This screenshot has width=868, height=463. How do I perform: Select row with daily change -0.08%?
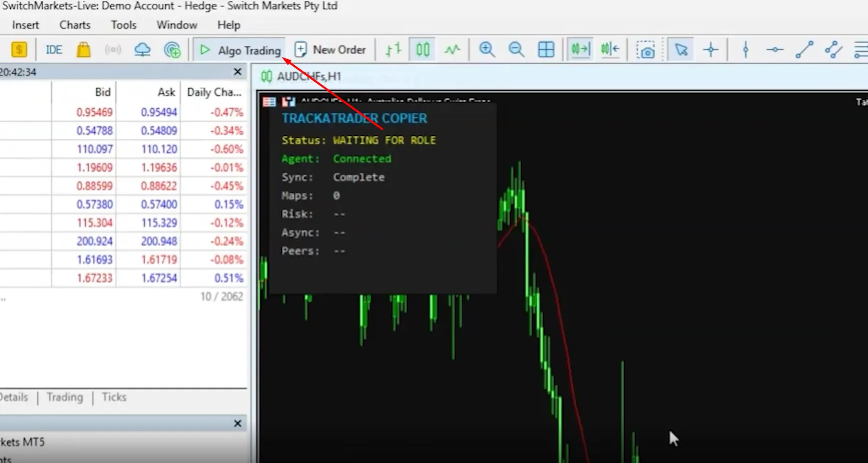(124, 260)
